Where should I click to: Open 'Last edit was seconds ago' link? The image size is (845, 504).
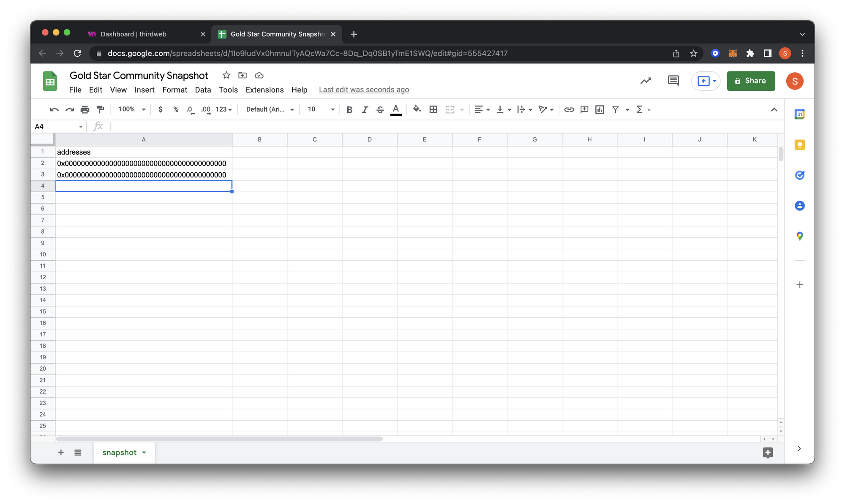364,90
